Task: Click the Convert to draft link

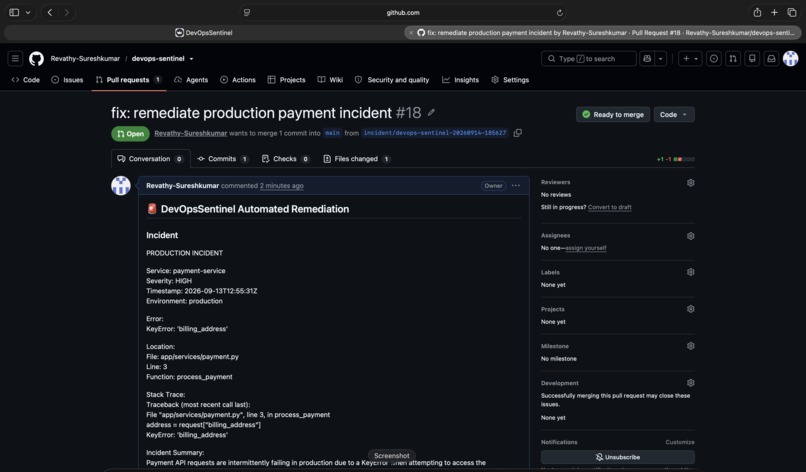Action: [610, 207]
